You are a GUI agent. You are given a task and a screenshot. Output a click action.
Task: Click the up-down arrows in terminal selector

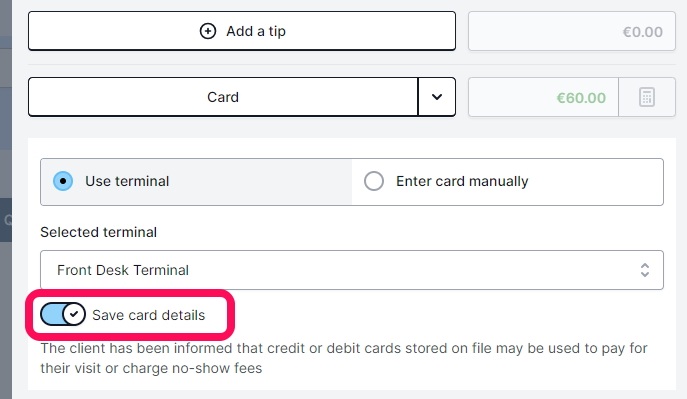pos(645,270)
